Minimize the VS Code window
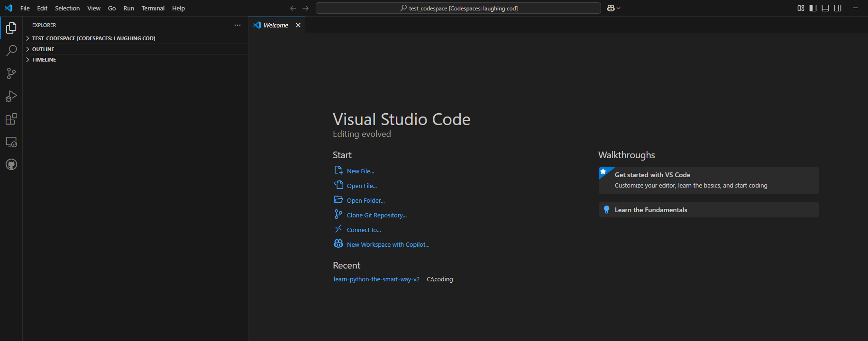868x341 pixels. [x=856, y=8]
